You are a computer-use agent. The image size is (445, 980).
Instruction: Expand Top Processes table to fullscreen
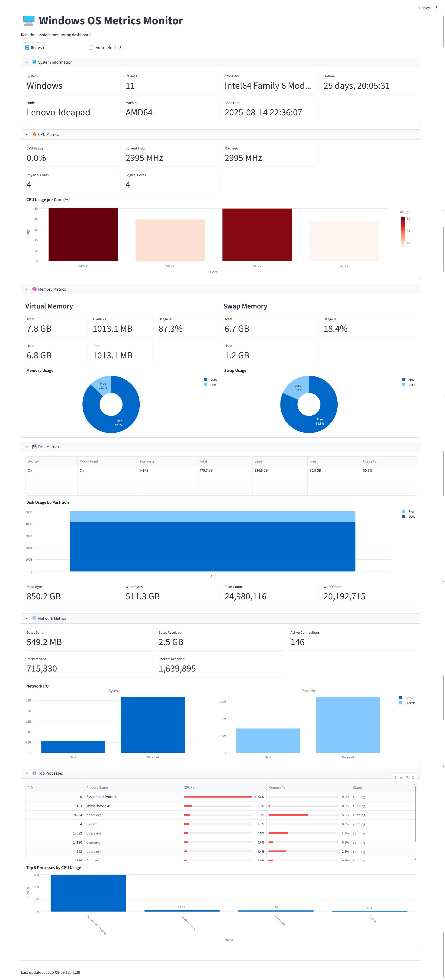tap(413, 778)
